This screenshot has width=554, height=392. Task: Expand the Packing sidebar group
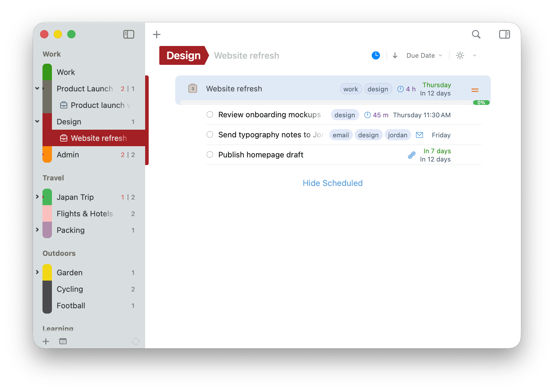pos(37,230)
